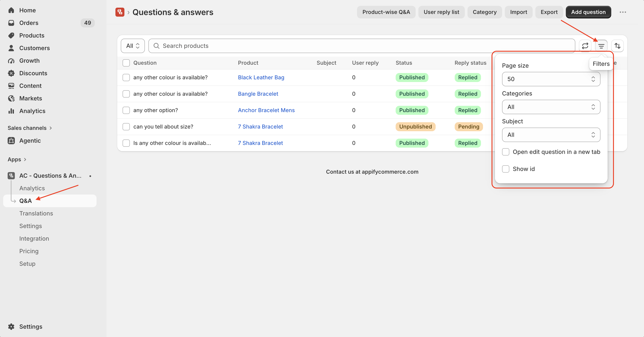The width and height of the screenshot is (644, 337).
Task: Check the 'any other option?' row checkbox
Action: [126, 110]
